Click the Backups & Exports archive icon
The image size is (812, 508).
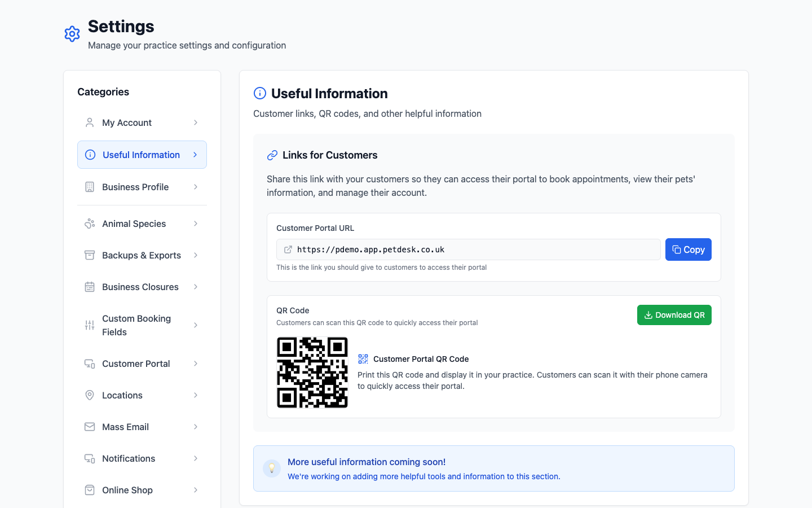90,255
